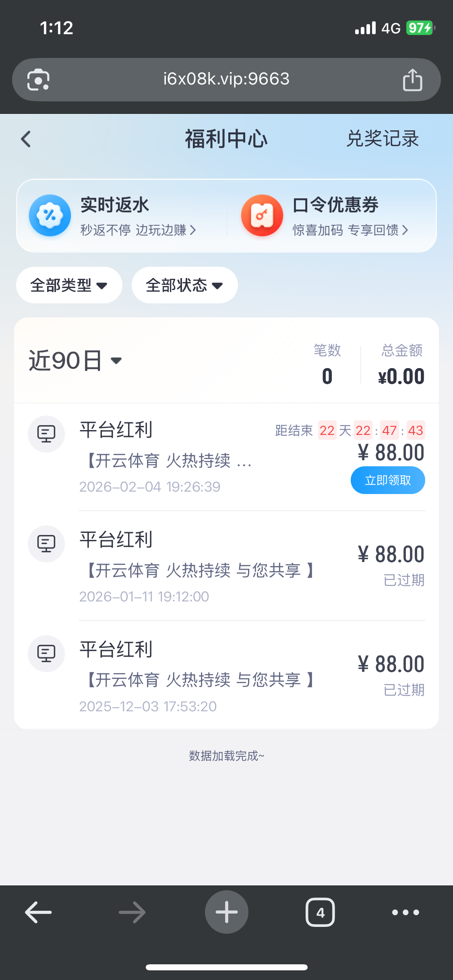453x980 pixels.
Task: Open 惊喜加码 专享回馈 link
Action: [x=350, y=230]
